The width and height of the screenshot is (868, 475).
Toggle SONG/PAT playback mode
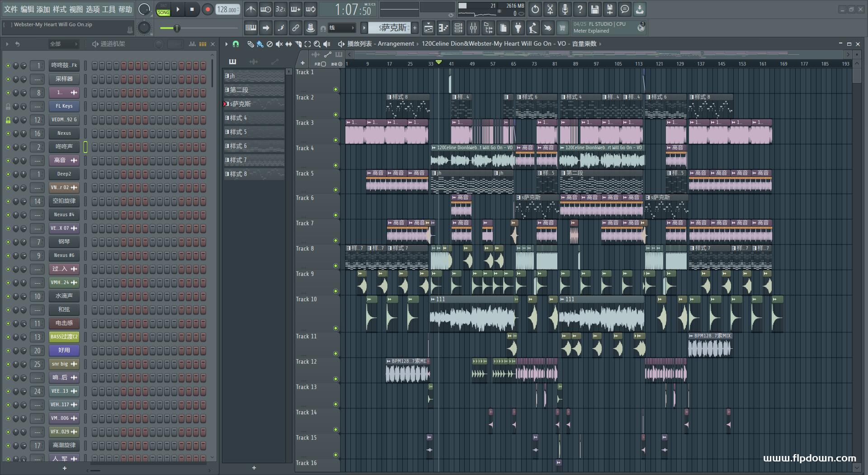click(163, 9)
